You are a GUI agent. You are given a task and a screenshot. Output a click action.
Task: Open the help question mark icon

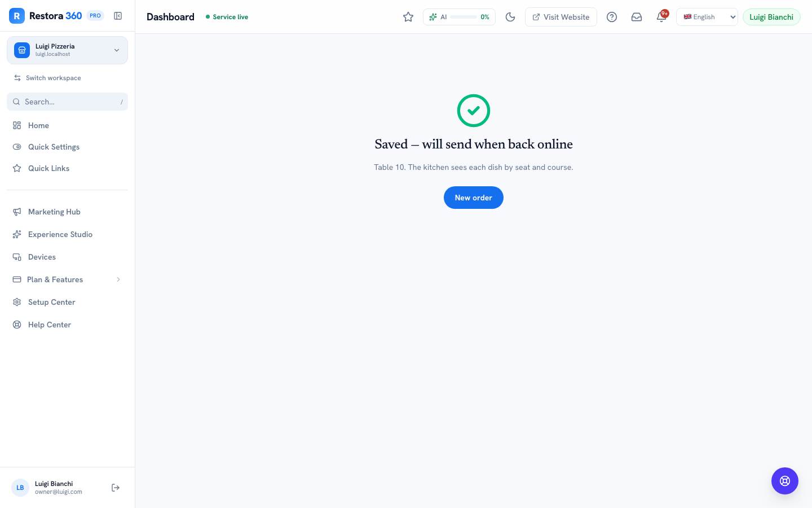[x=612, y=17]
